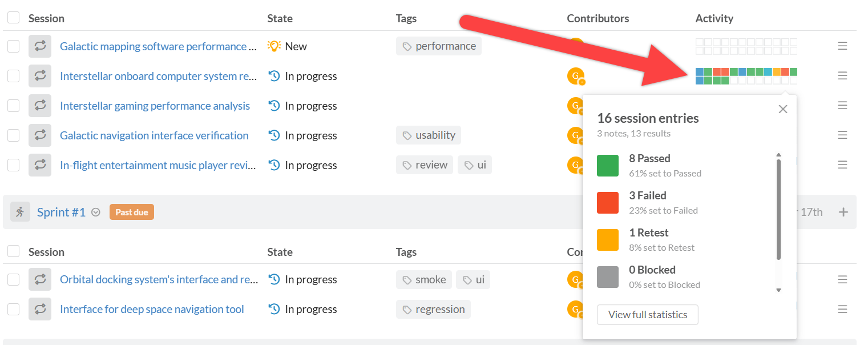This screenshot has height=345, width=868.
Task: Click the In progress clock icon for Interstellar gaming row
Action: click(274, 106)
